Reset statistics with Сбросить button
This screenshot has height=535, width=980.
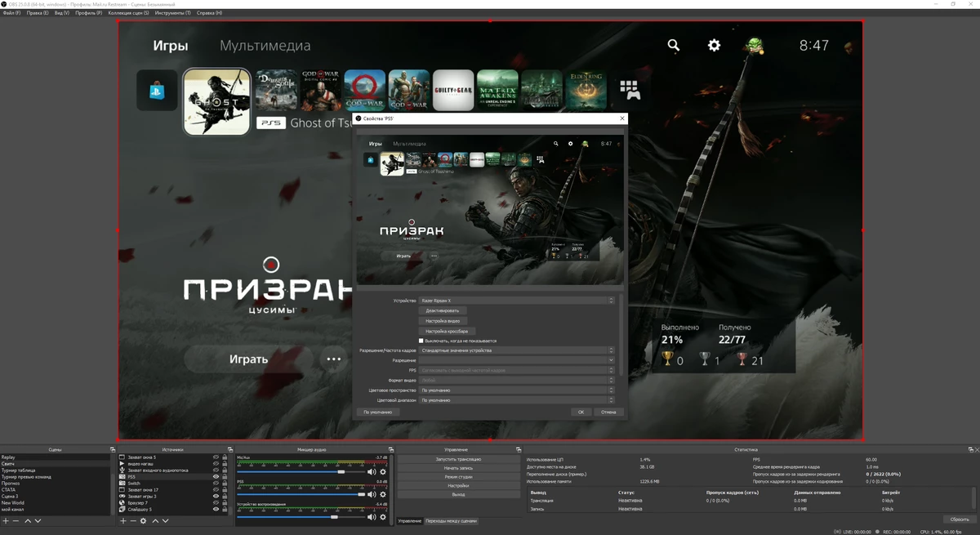959,519
